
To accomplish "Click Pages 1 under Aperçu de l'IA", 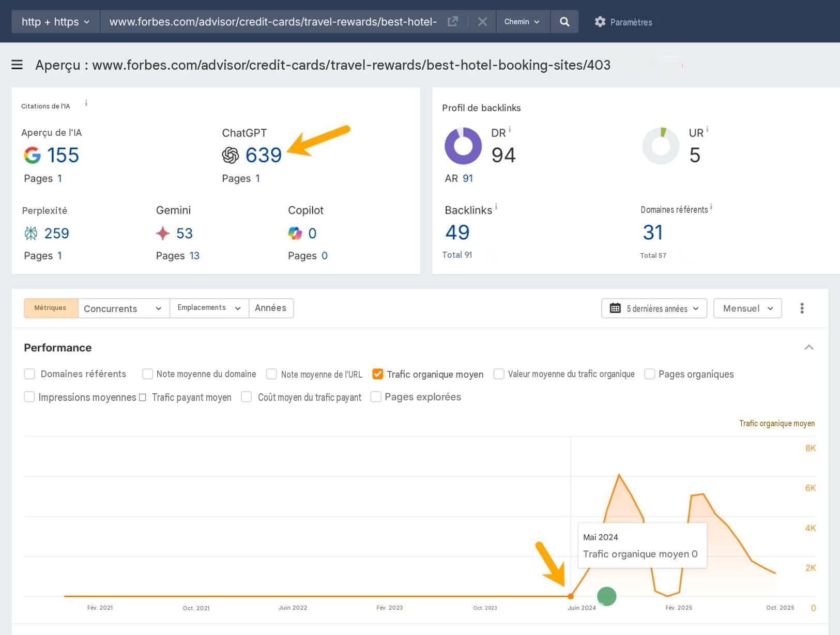I will coord(43,178).
